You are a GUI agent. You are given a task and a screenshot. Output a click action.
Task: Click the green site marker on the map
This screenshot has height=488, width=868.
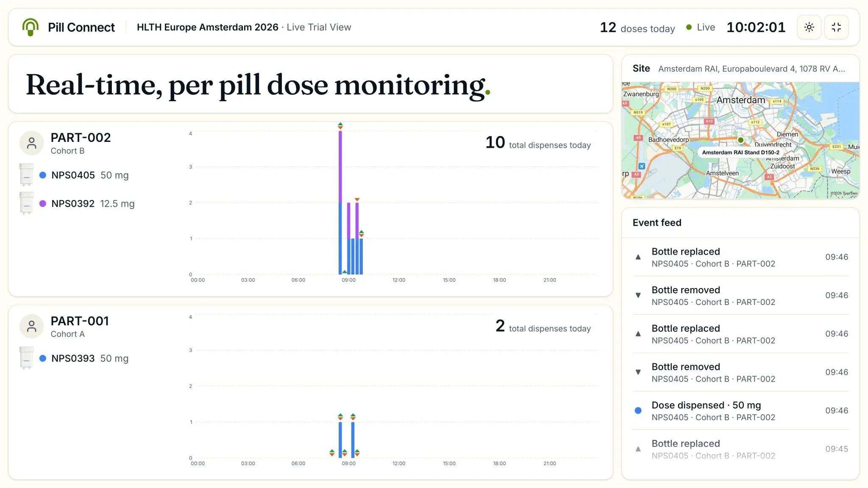click(740, 140)
